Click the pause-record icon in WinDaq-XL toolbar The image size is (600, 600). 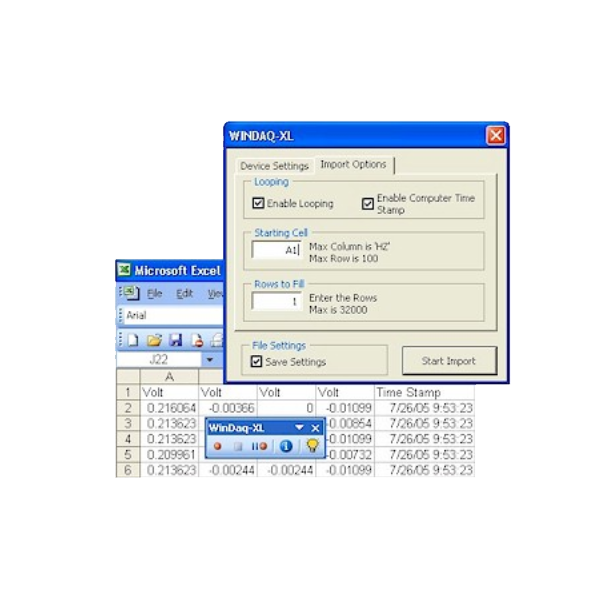(x=259, y=446)
